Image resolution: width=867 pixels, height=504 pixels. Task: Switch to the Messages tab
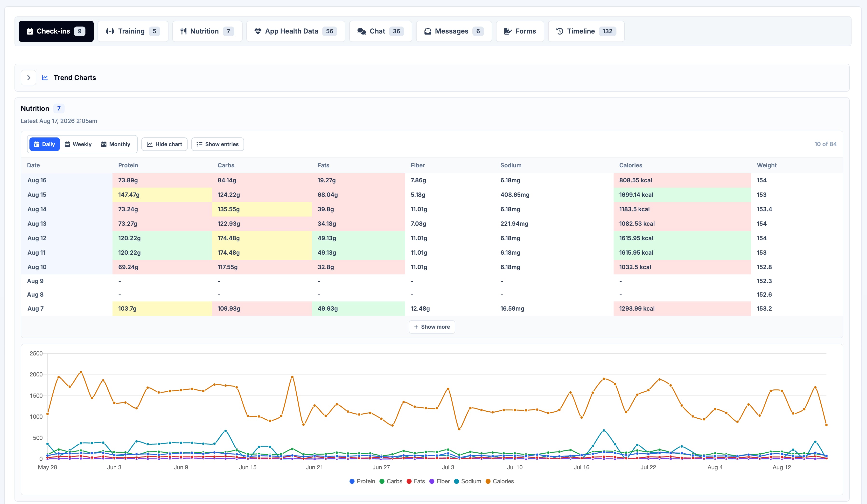tap(454, 31)
